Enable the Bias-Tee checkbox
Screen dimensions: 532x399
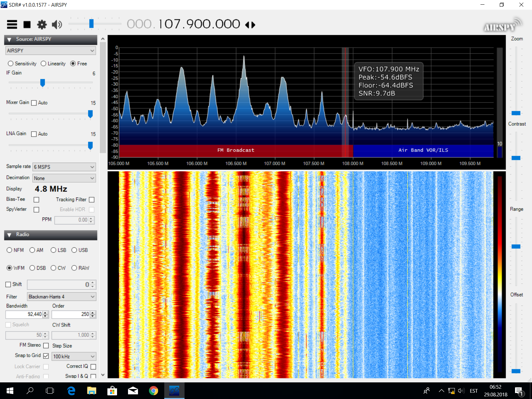[x=37, y=199]
